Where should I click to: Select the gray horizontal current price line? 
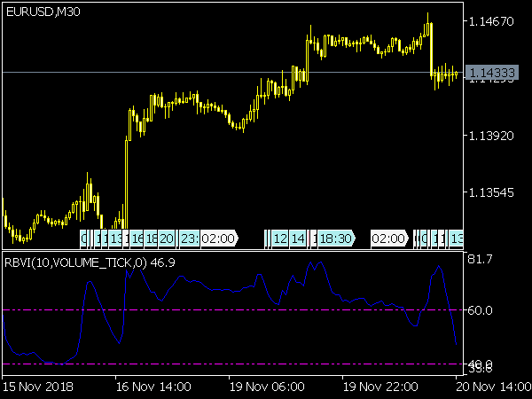(232, 73)
